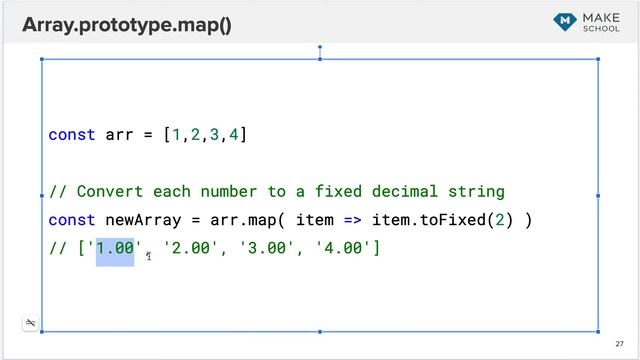Click the top-left resize handle of text box
Screen dimensions: 640x360
(x=42, y=59)
